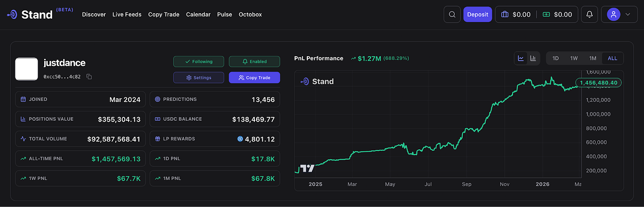Open the trader Settings button
The image size is (644, 207).
199,77
